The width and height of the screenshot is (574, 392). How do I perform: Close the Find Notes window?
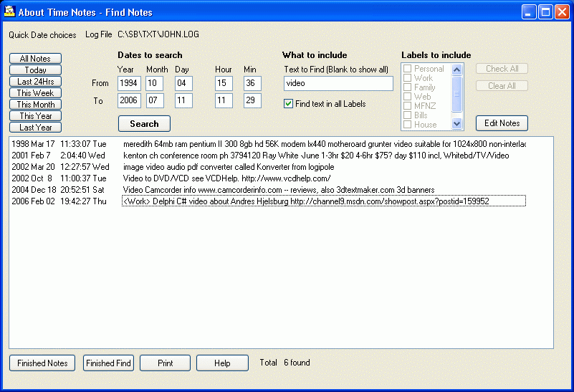pyautogui.click(x=562, y=12)
